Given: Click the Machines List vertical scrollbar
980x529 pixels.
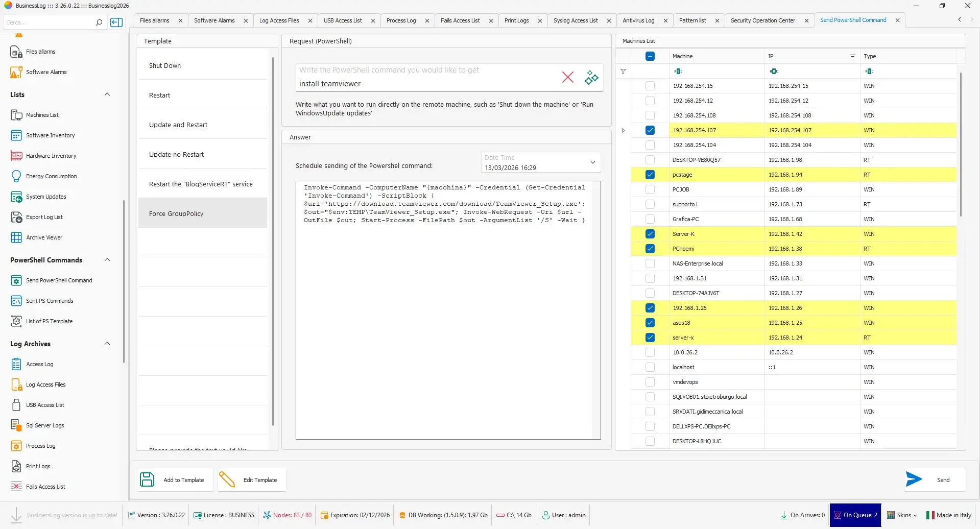Looking at the screenshot, I should tap(961, 145).
